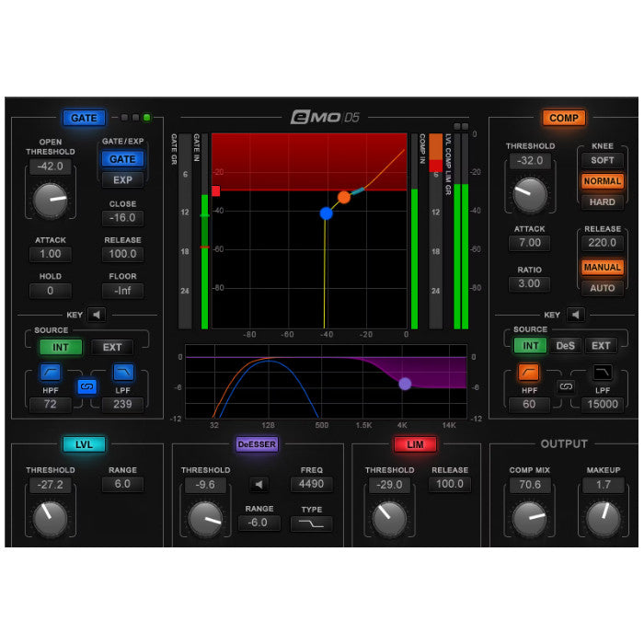This screenshot has height=644, width=644.
Task: Choose DeS as compressor key source
Action: [564, 346]
